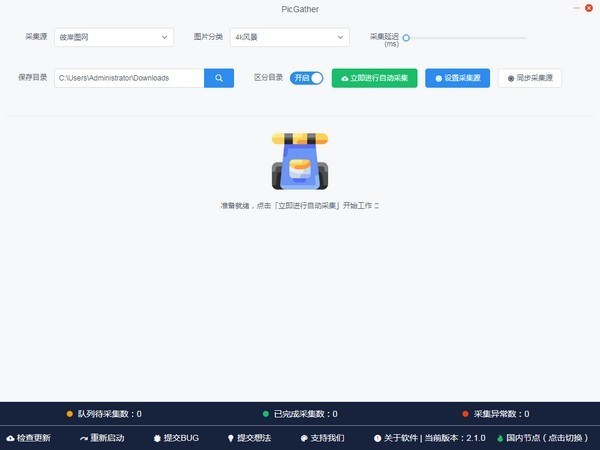
Task: Click the icon beside 支持我们
Action: click(x=304, y=439)
